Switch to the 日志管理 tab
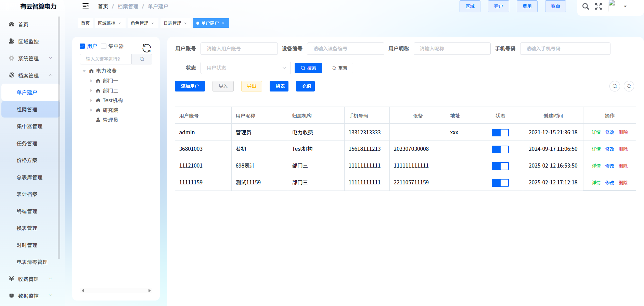This screenshot has width=644, height=306. coord(172,23)
